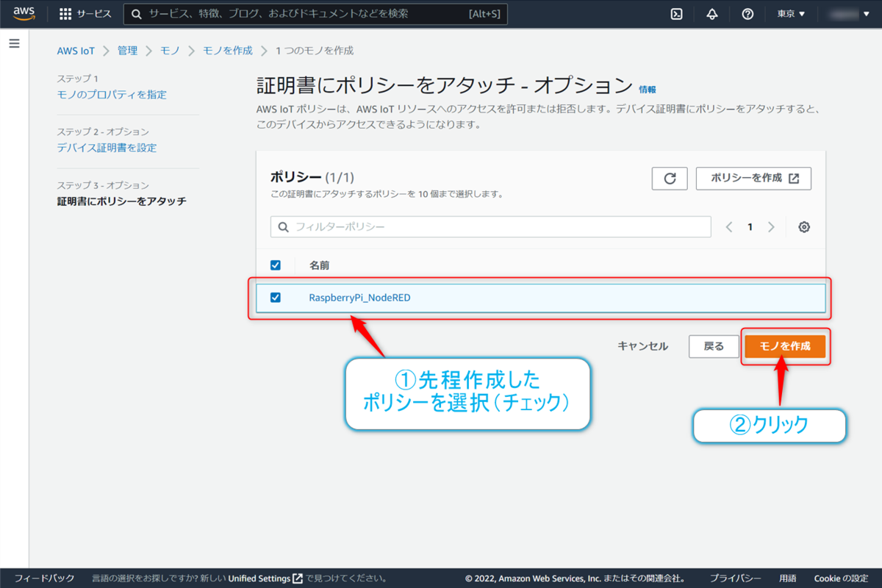882x588 pixels.
Task: Open the Tokyo region dropdown
Action: [791, 14]
